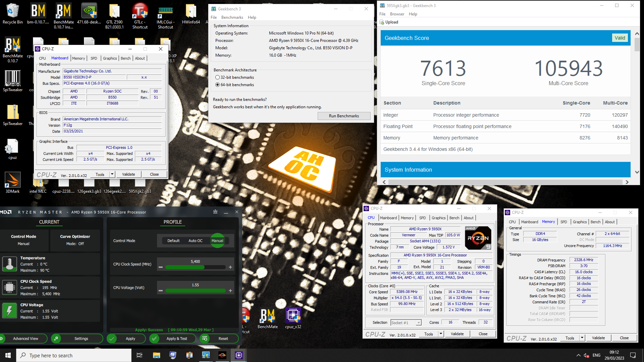Open the zipped SpiTweaker archive icon

(x=13, y=115)
